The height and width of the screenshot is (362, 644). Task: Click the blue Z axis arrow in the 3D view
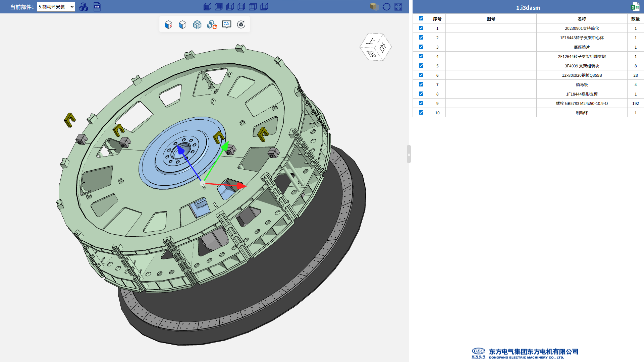[181, 150]
